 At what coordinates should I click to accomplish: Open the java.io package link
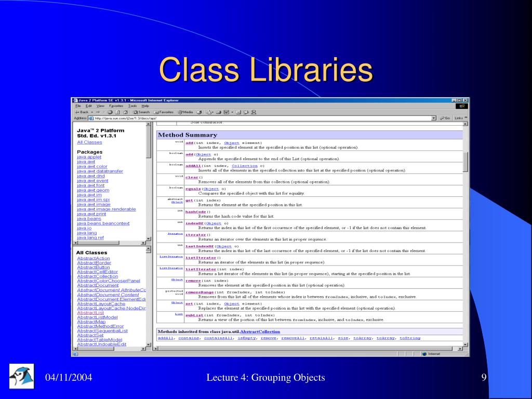[x=84, y=229]
